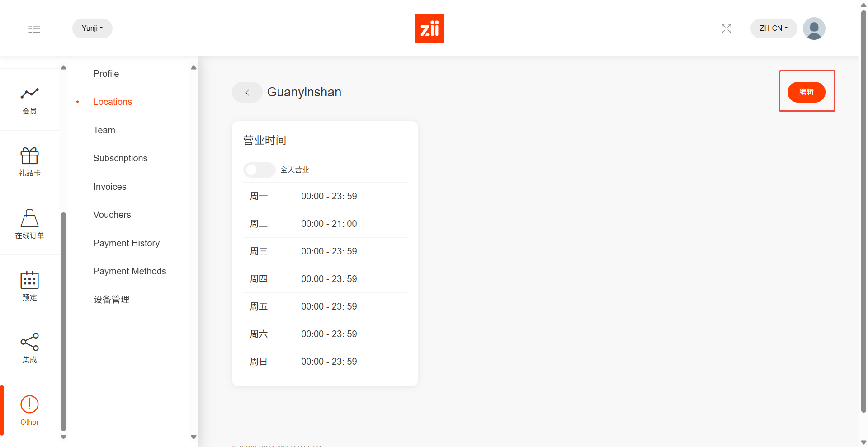Image resolution: width=868 pixels, height=447 pixels.
Task: Select Subscriptions in the settings menu
Action: pyautogui.click(x=120, y=158)
